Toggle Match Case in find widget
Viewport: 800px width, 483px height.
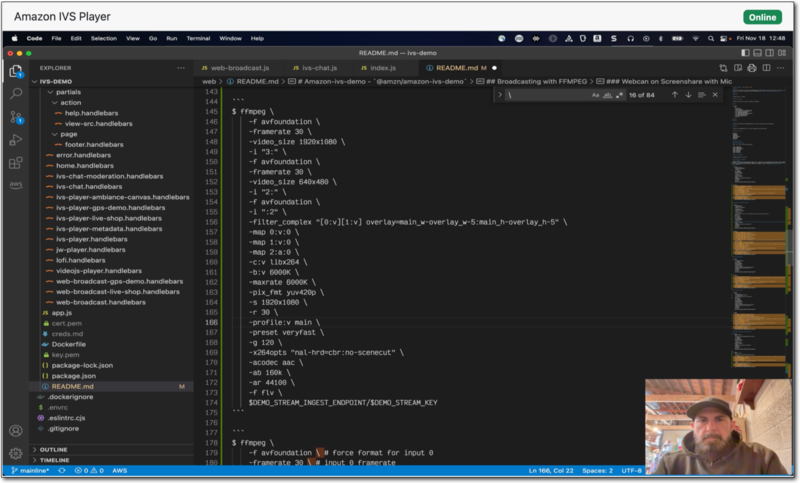tap(595, 95)
